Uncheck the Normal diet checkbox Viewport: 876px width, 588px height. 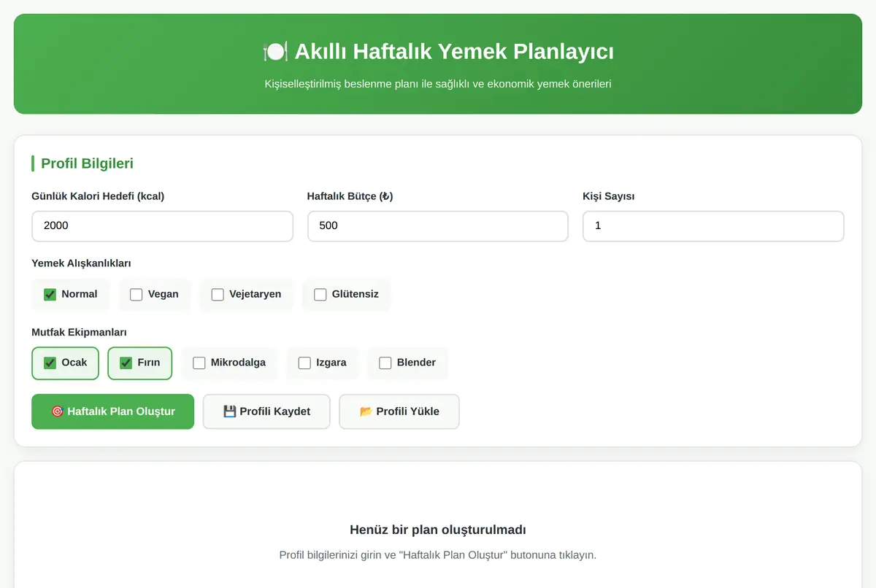(50, 295)
